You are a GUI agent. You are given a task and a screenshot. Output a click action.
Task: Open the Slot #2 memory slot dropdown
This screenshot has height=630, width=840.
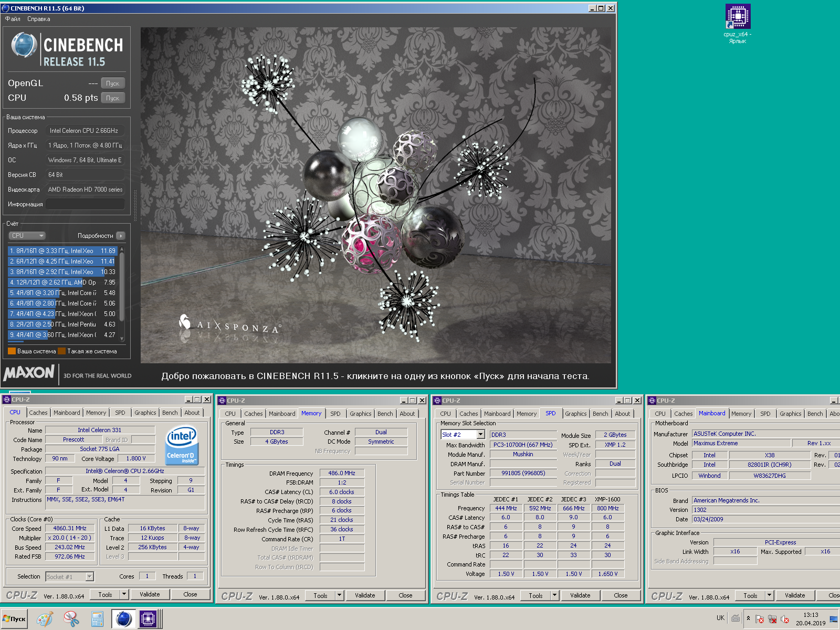[480, 435]
